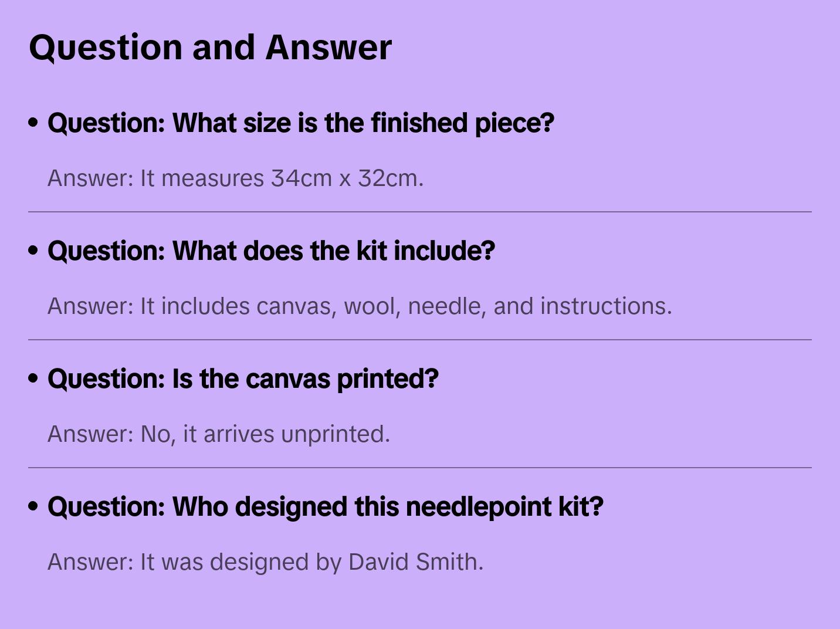Screen dimensions: 840x629
Task: Click "Answer:" label of the size answer
Action: click(x=91, y=178)
